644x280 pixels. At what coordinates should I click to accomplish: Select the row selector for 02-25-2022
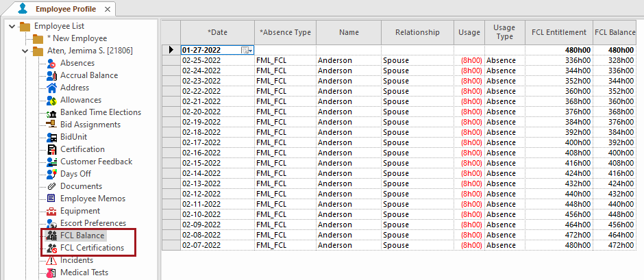coord(171,60)
